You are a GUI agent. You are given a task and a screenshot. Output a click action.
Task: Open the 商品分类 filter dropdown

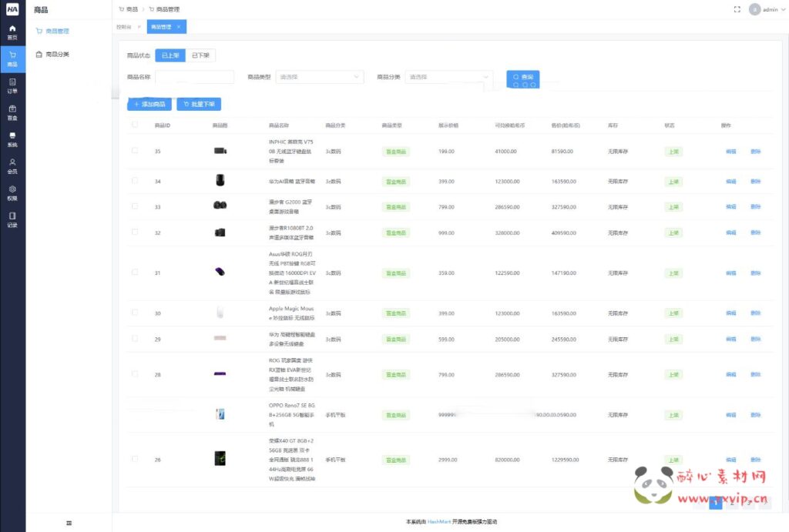[449, 77]
